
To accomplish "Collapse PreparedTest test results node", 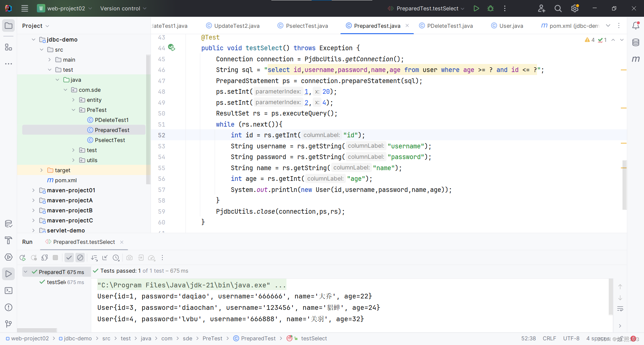I will pos(25,272).
